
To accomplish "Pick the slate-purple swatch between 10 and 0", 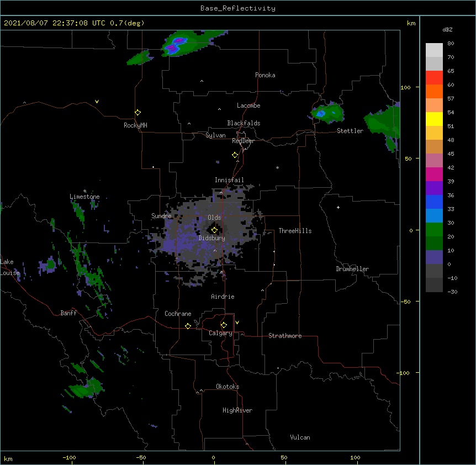I will [434, 257].
